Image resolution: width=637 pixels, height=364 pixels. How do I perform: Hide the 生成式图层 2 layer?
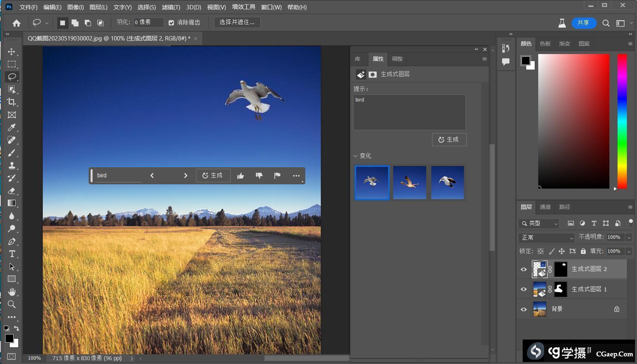pyautogui.click(x=523, y=269)
